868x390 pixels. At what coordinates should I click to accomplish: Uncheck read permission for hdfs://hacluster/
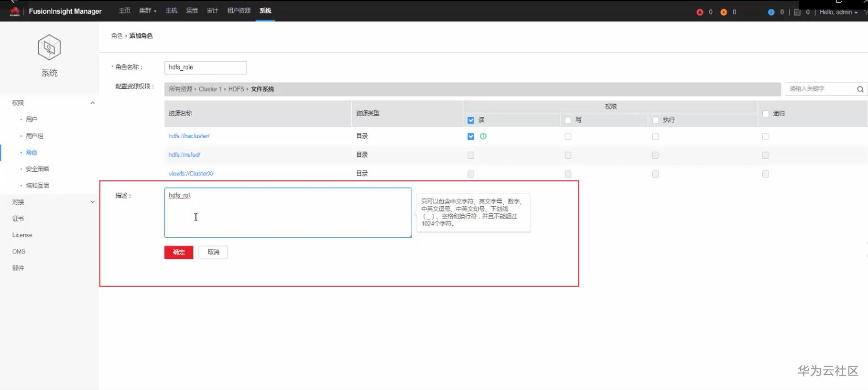click(471, 136)
